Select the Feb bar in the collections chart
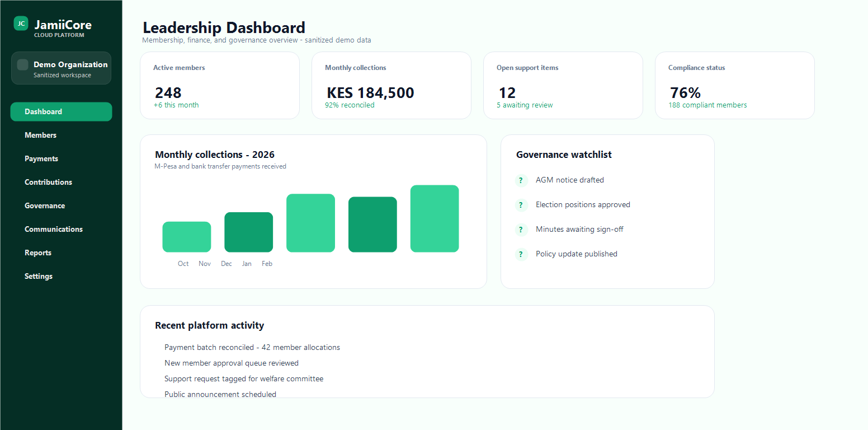This screenshot has width=868, height=430. click(435, 218)
